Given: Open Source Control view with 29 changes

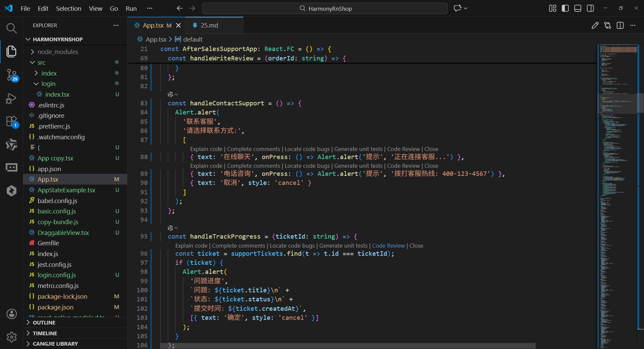Looking at the screenshot, I should [x=11, y=75].
